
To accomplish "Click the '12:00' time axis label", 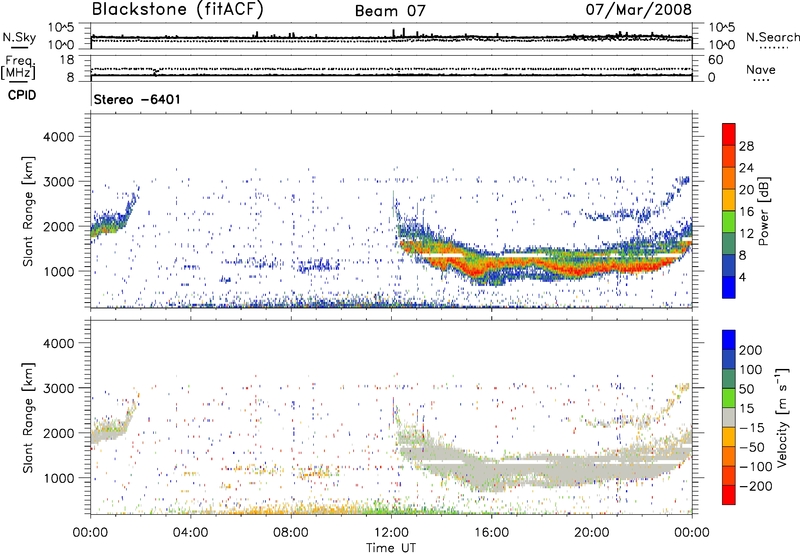I will [391, 533].
